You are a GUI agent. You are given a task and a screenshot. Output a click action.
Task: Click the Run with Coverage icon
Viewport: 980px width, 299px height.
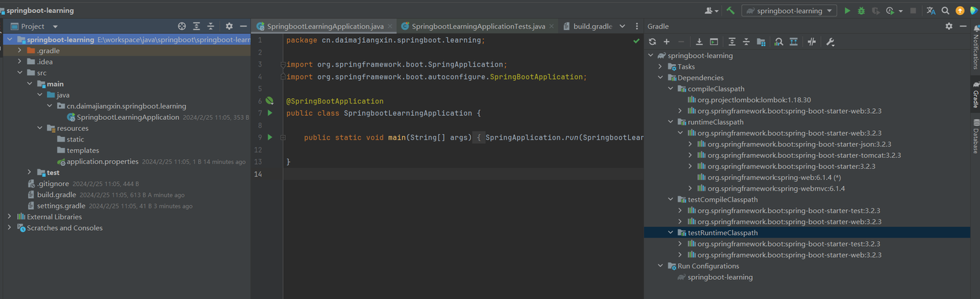(x=876, y=11)
